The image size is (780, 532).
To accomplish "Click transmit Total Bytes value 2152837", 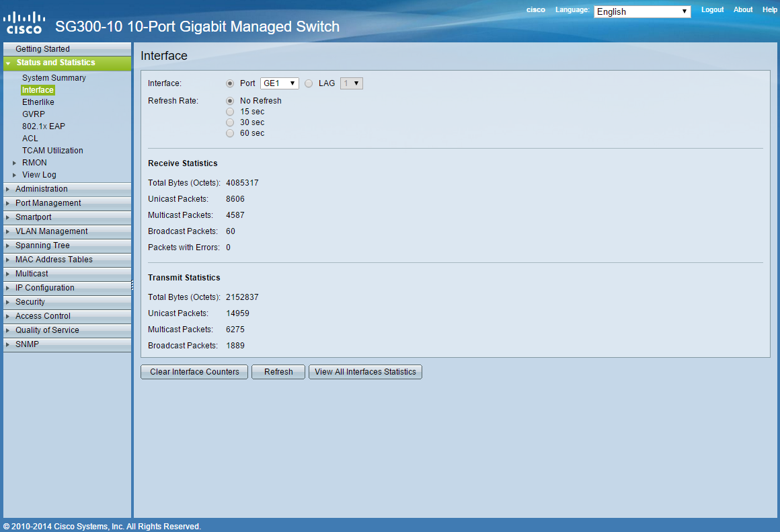I will [x=242, y=297].
